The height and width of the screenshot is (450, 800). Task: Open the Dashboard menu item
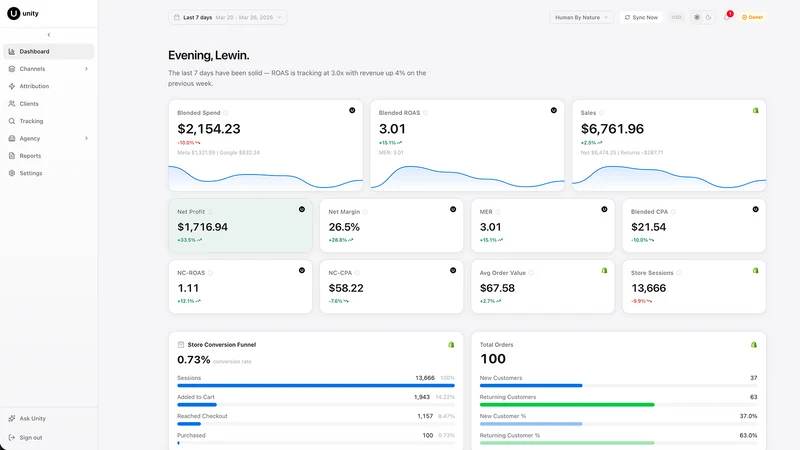(48, 52)
